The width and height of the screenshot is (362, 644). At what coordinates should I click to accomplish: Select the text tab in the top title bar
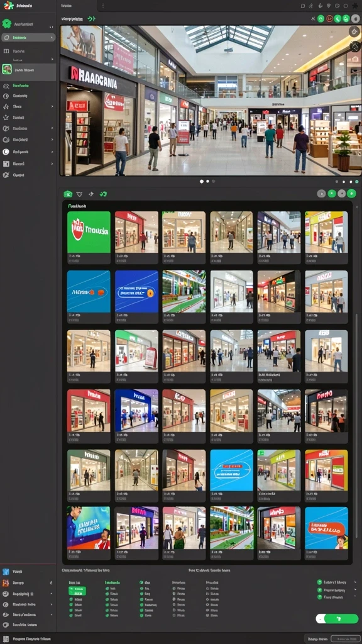tap(67, 6)
